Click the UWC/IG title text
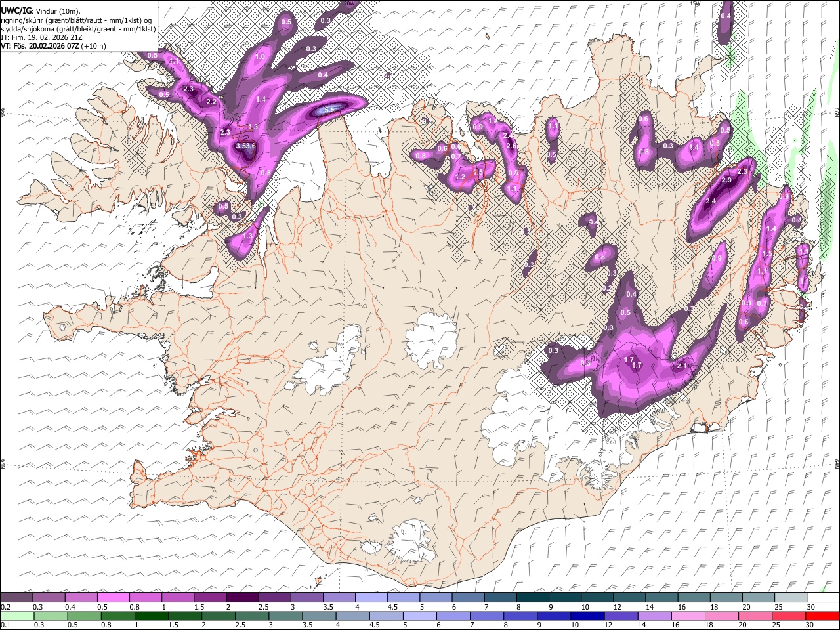This screenshot has width=840, height=630. [x=16, y=11]
